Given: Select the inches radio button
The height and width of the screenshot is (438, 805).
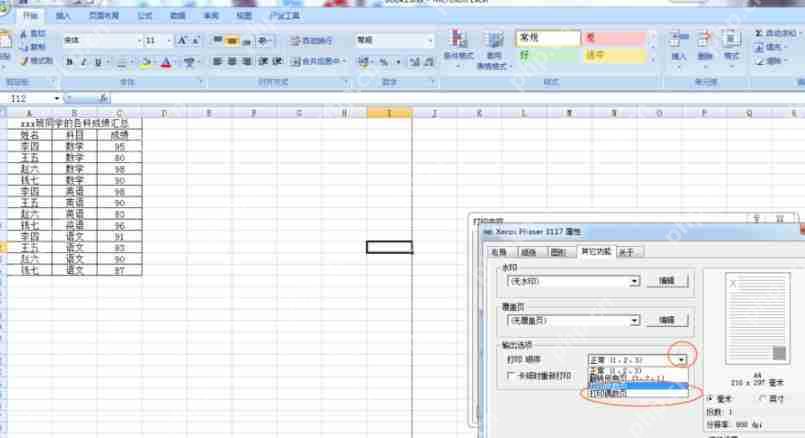Looking at the screenshot, I should coord(763,398).
